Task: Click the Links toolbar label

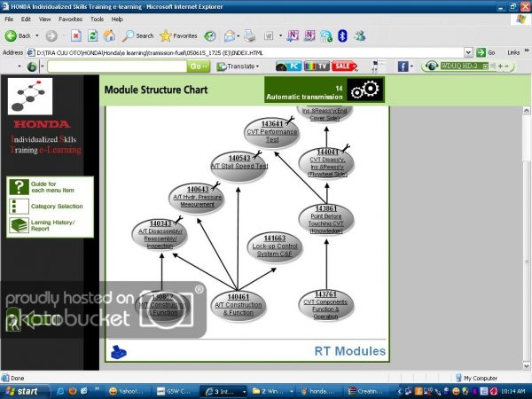Action: tap(513, 52)
